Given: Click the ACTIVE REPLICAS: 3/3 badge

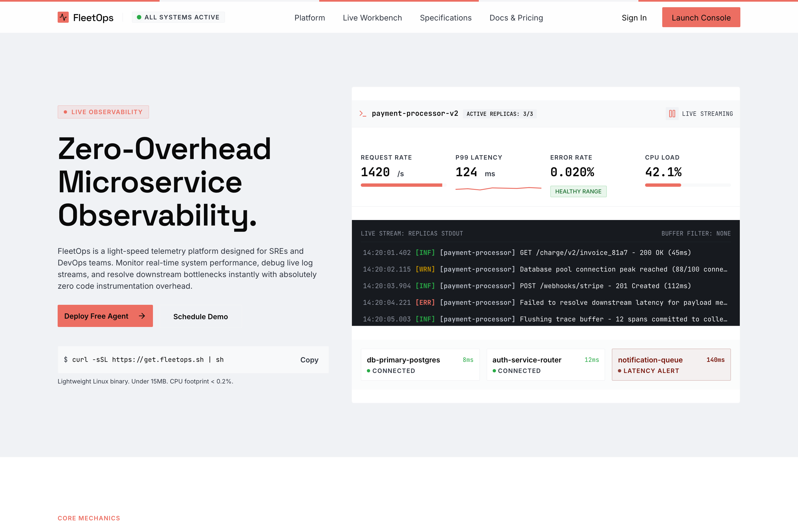Looking at the screenshot, I should [x=499, y=114].
